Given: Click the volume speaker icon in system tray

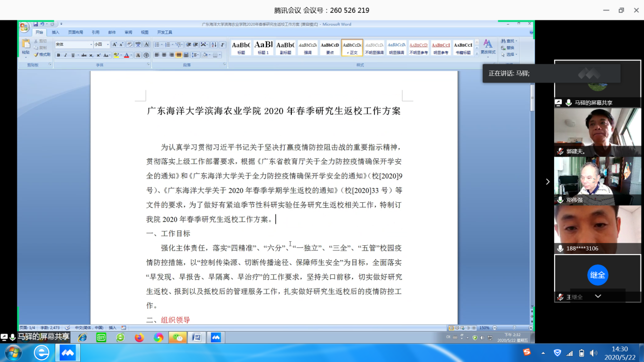Looking at the screenshot, I should click(593, 353).
